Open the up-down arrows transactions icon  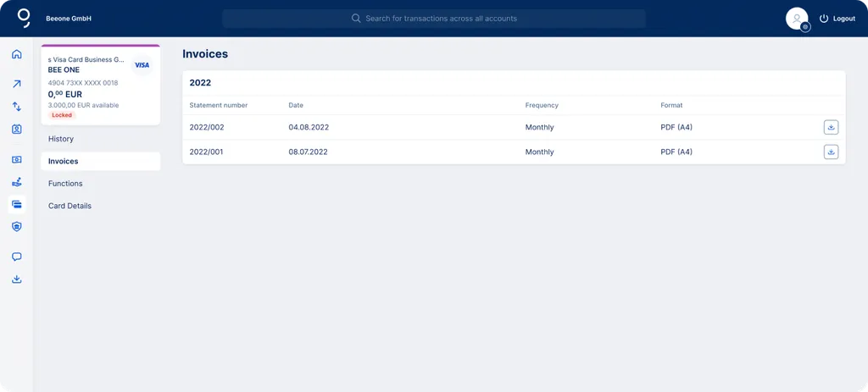tap(17, 107)
